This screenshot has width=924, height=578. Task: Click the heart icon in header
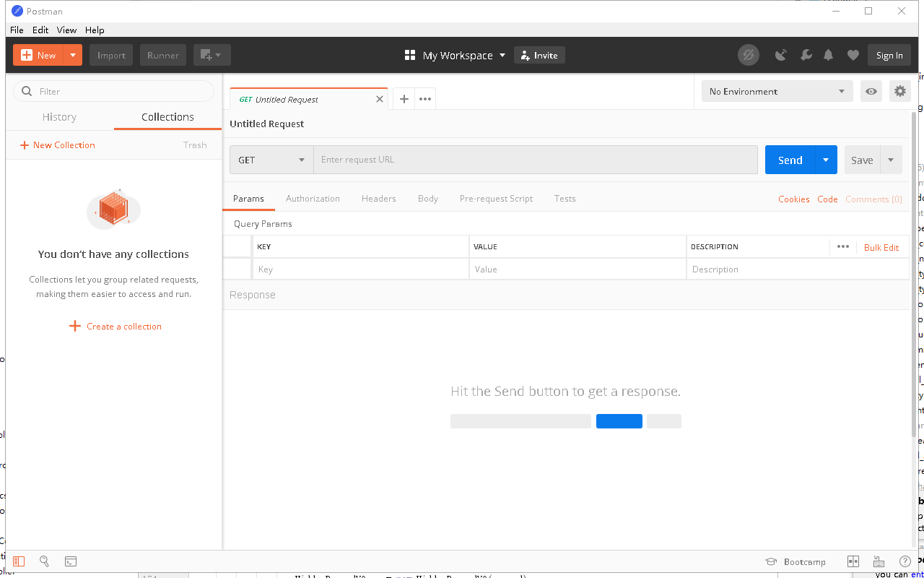coord(853,55)
